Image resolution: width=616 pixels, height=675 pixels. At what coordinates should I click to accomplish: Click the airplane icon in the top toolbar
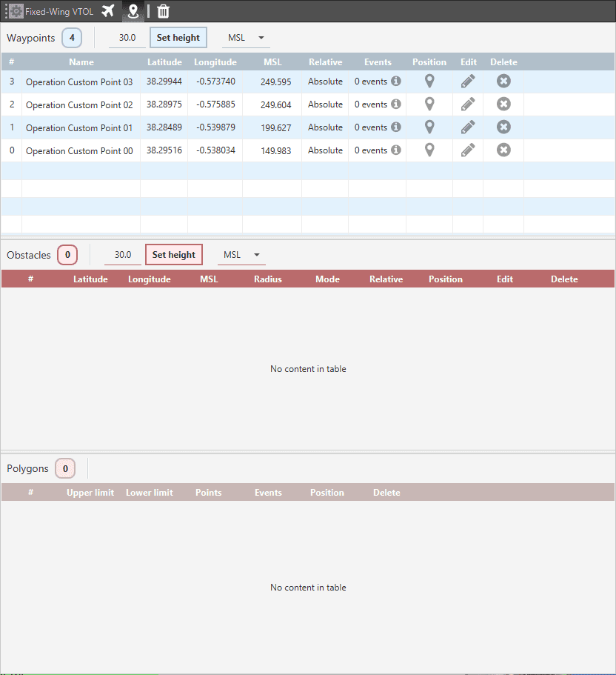[108, 11]
